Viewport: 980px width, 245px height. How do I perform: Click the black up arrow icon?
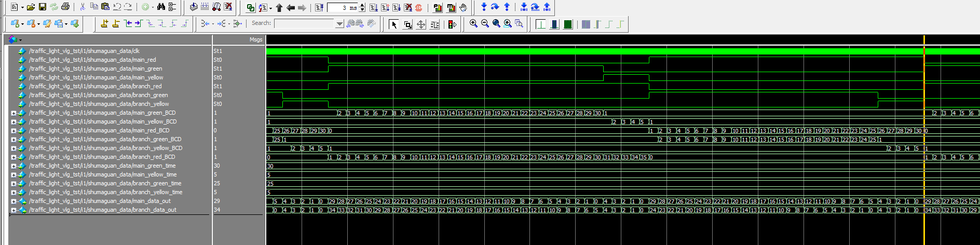coord(279,8)
